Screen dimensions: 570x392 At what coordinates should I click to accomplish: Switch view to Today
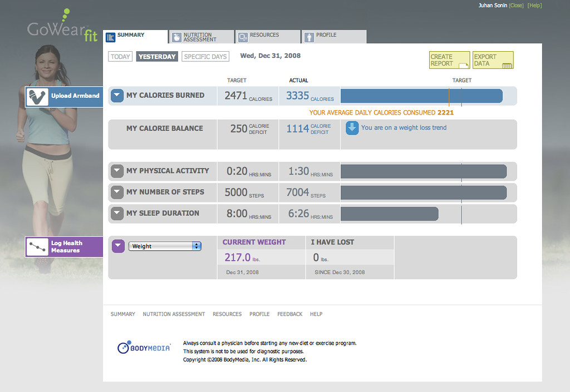[120, 57]
